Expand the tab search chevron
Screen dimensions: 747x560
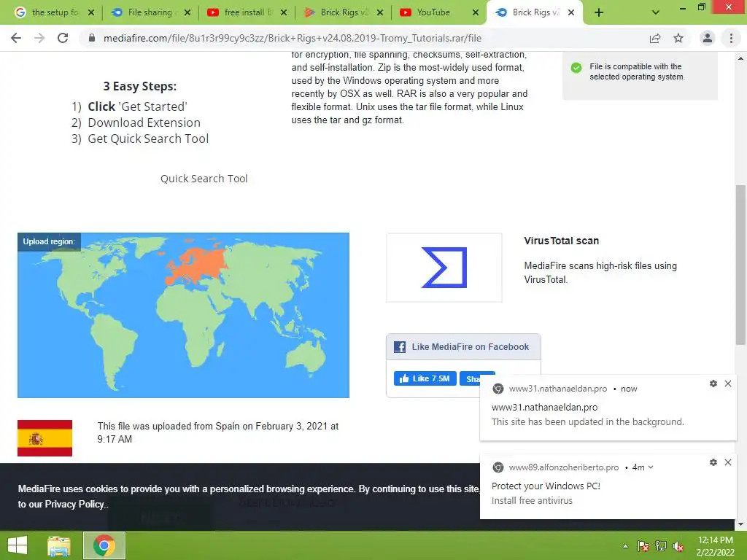[656, 13]
